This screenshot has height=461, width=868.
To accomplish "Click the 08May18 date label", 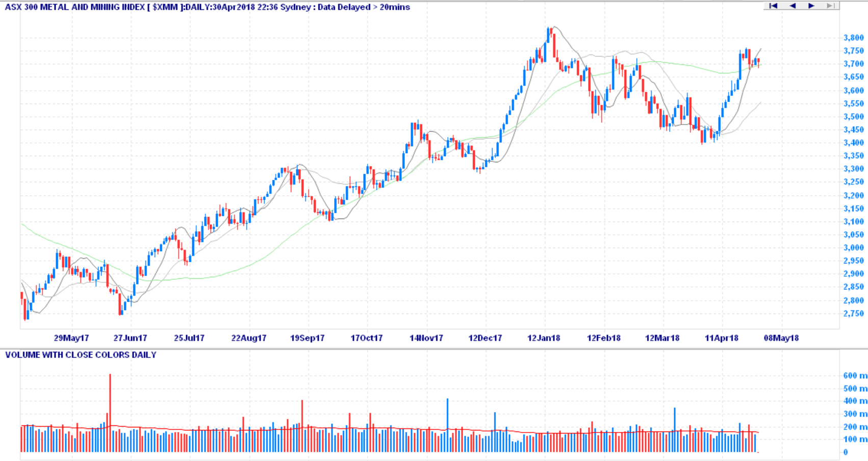I will 781,338.
